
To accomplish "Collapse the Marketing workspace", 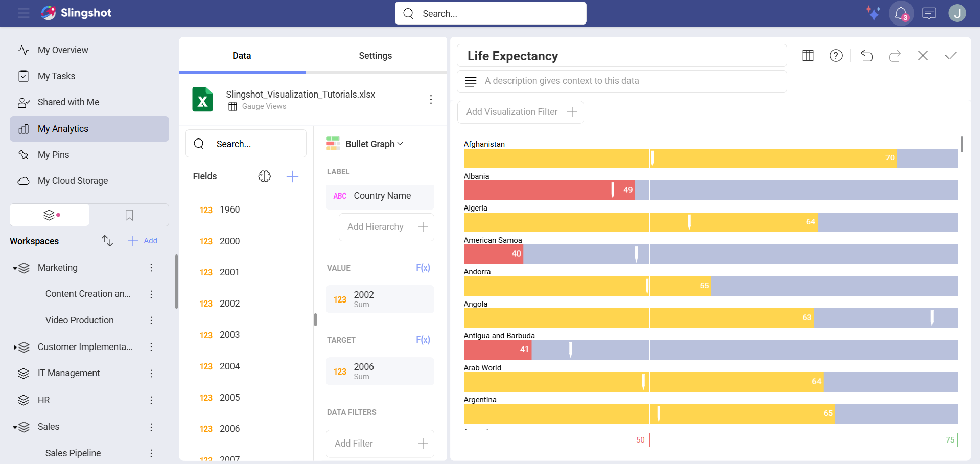I will [15, 268].
